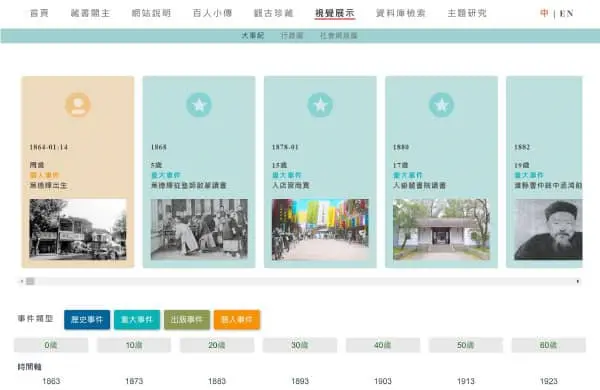
Task: Jump to the 40歲 age marker
Action: 383,345
